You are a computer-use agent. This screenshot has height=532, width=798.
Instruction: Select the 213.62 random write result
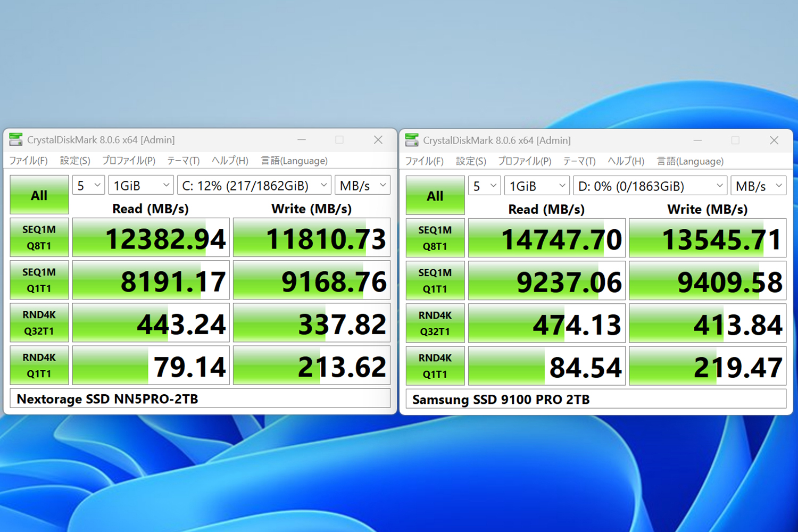(312, 365)
